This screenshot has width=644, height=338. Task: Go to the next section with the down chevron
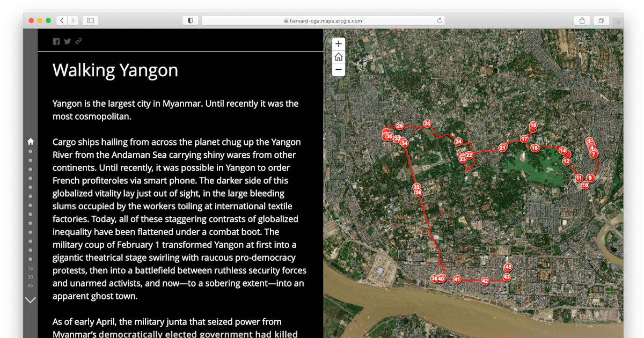[31, 300]
